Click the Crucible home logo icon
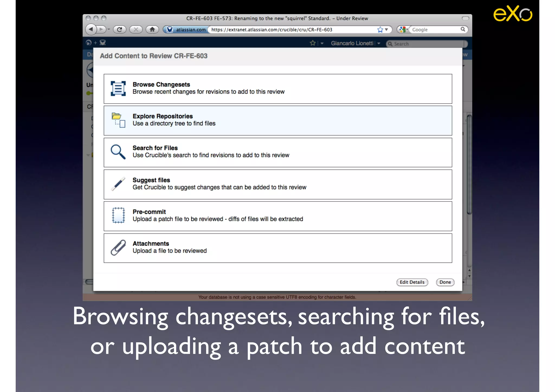This screenshot has height=392, width=555. (89, 43)
